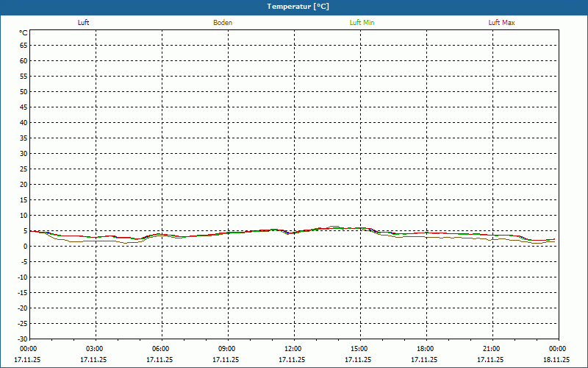Click the Temperatur [°C] chart title

pos(298,7)
